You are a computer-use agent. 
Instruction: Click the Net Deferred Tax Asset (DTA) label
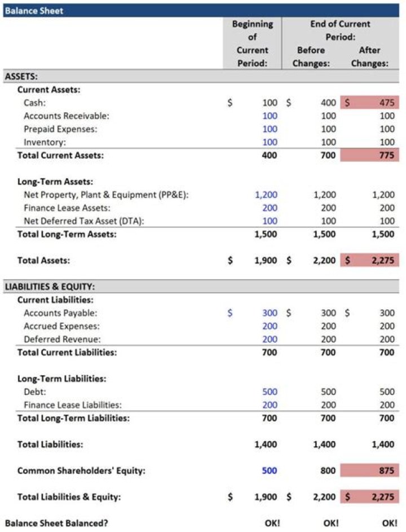pos(84,221)
